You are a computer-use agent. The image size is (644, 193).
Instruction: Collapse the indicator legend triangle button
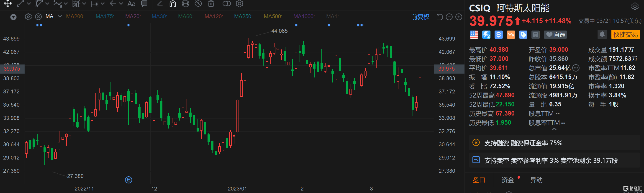(13, 17)
